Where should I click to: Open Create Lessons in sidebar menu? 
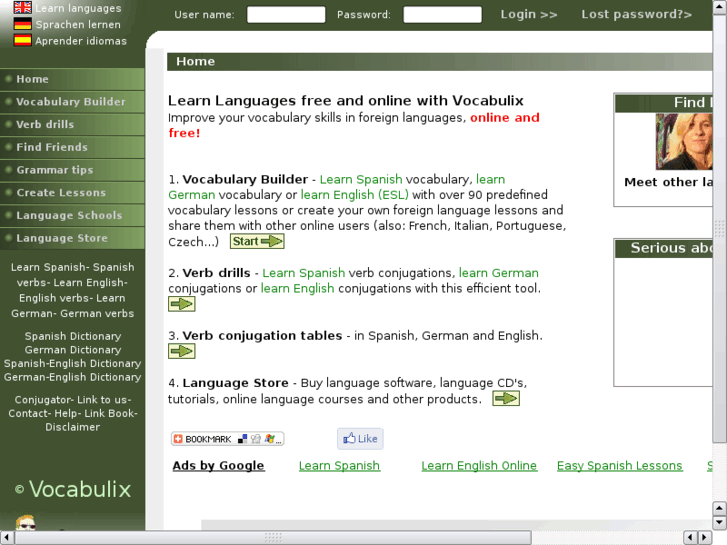(x=72, y=192)
